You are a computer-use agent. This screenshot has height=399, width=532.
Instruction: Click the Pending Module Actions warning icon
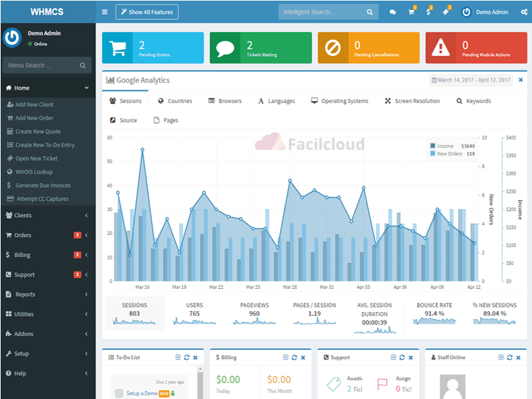[441, 48]
